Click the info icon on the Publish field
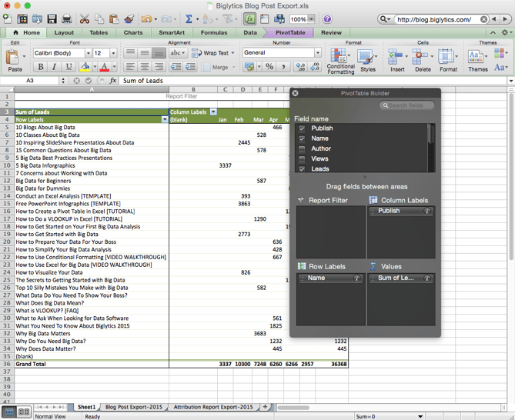This screenshot has height=420, width=515. click(x=427, y=211)
